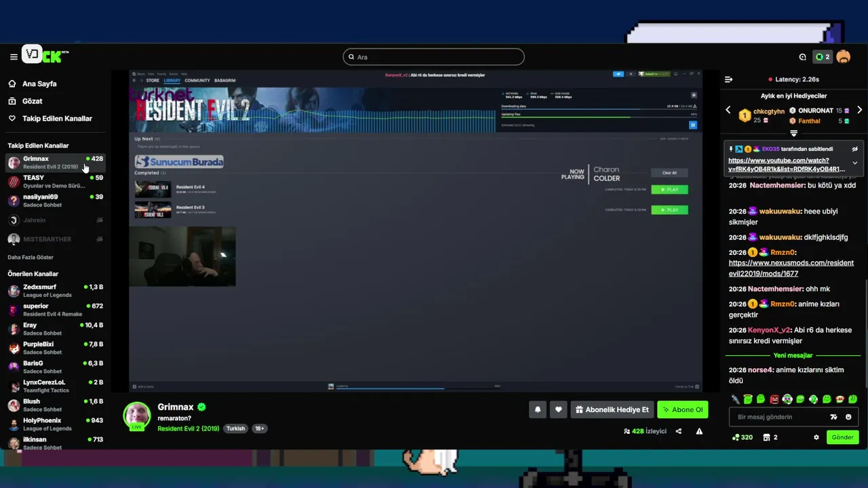Open the nexusmods link in chat
The image size is (868, 488).
pos(791,268)
